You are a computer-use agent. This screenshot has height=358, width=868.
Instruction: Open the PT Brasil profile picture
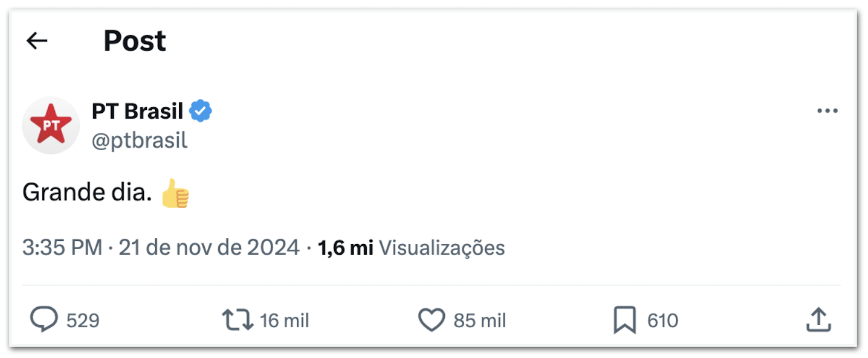(x=51, y=125)
